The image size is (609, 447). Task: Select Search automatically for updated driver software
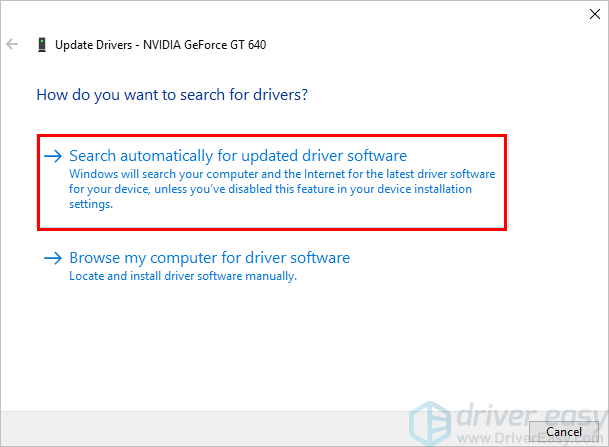pyautogui.click(x=238, y=156)
